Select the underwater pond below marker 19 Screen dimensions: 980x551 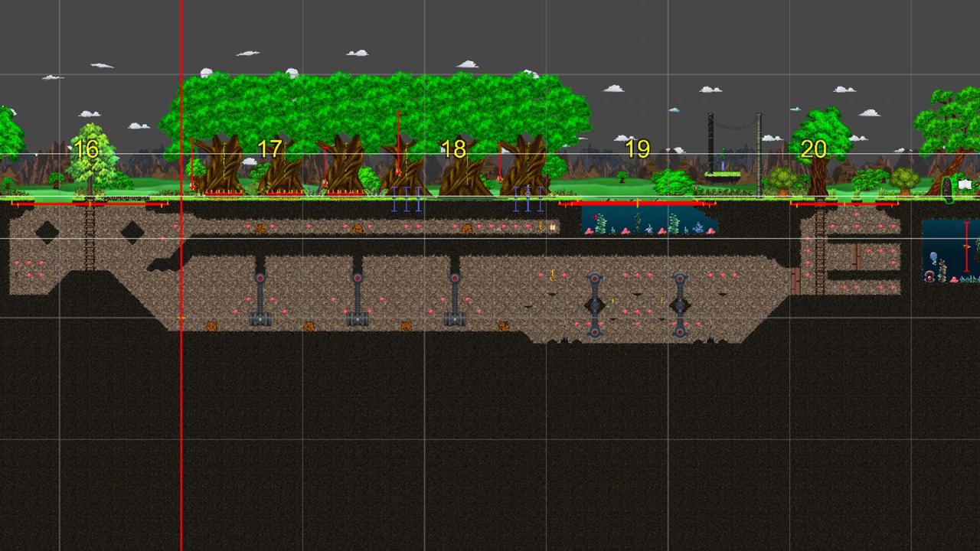coord(649,222)
